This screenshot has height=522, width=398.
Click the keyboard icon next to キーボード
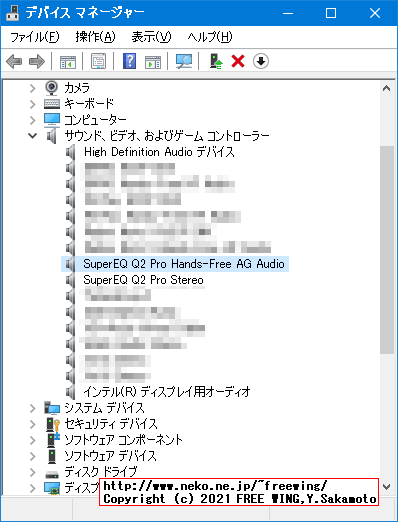52,104
